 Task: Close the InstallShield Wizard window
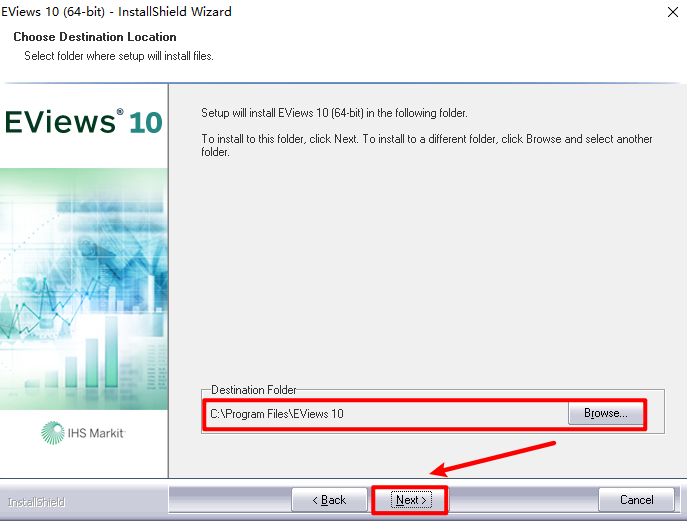[673, 12]
